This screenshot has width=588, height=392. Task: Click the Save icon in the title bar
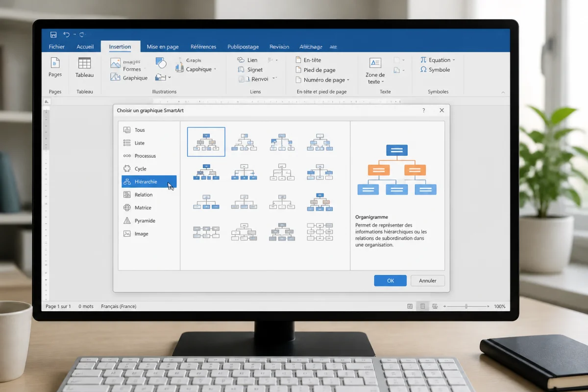coord(53,35)
